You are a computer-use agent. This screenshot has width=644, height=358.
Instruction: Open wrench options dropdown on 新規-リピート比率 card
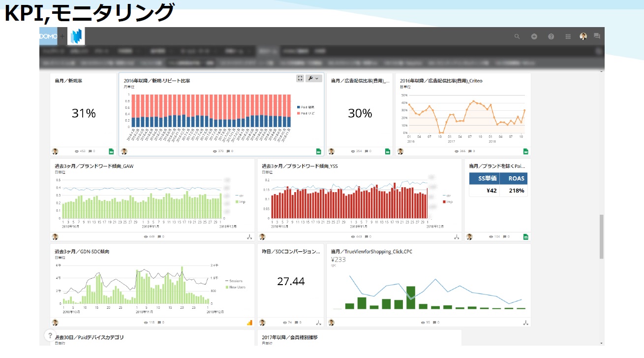(313, 78)
